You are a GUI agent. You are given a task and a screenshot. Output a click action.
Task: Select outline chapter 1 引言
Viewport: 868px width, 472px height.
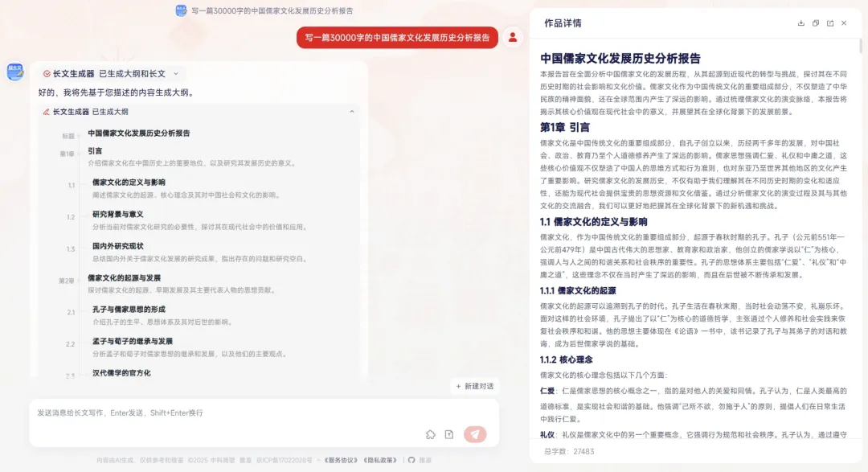point(95,150)
